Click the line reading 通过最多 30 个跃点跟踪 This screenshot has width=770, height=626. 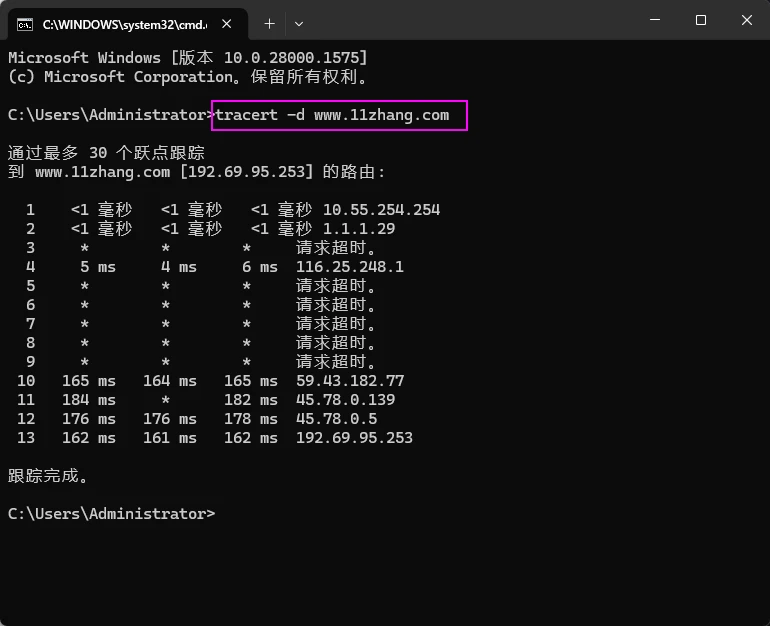(x=106, y=153)
